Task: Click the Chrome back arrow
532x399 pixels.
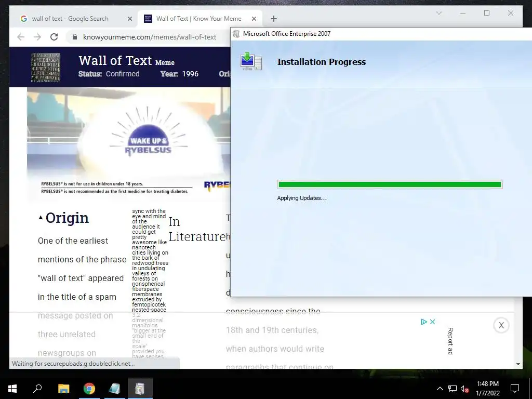Action: [x=21, y=37]
